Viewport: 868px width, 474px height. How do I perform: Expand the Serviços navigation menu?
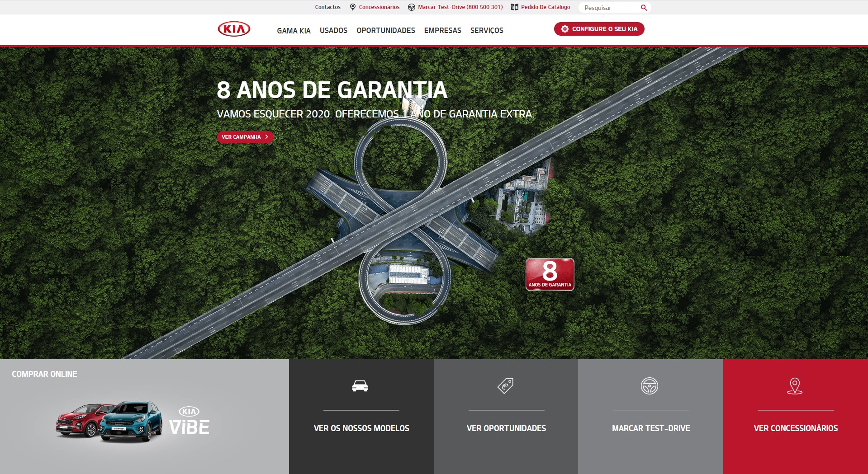pos(486,30)
